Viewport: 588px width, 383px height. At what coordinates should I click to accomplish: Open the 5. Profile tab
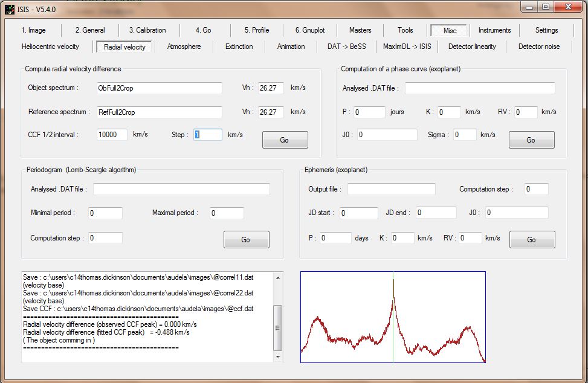pos(257,30)
